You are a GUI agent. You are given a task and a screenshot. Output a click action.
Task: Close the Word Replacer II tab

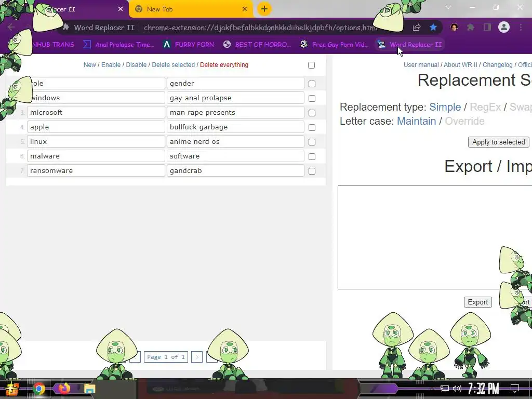(121, 9)
